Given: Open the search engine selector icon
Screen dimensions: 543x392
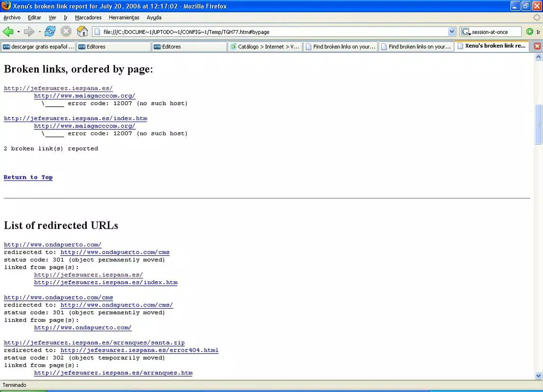Looking at the screenshot, I should point(466,32).
